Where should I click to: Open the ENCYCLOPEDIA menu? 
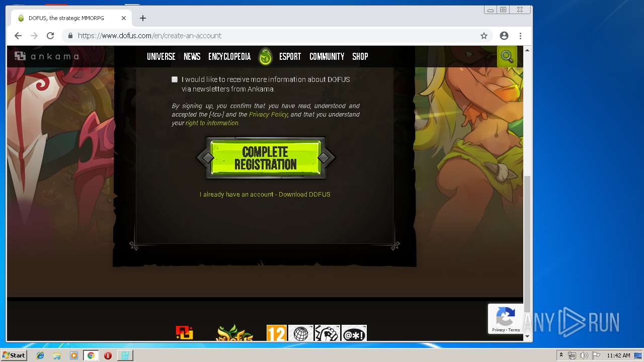pyautogui.click(x=229, y=56)
